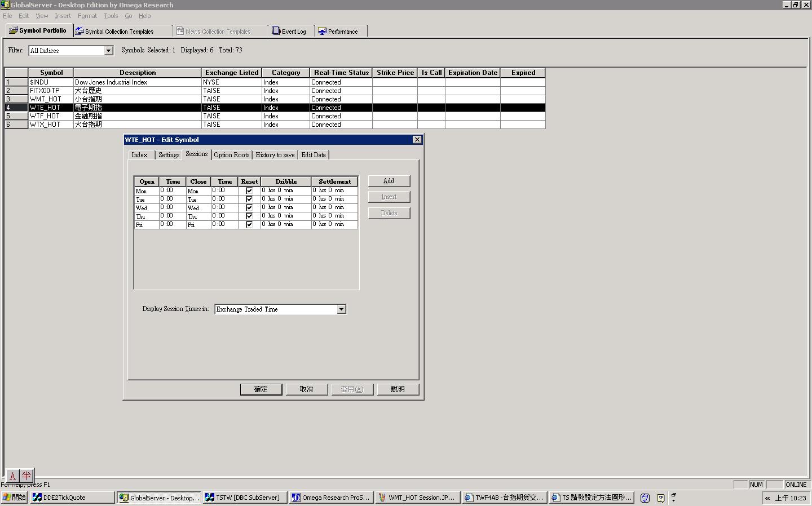Open TWF4AB browser taskbar item
The height and width of the screenshot is (506, 812).
point(504,498)
